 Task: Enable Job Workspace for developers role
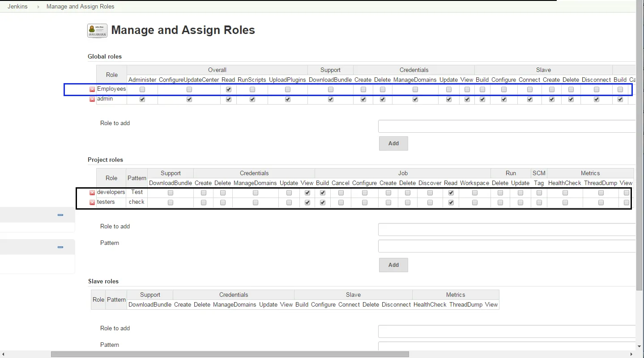click(x=475, y=193)
